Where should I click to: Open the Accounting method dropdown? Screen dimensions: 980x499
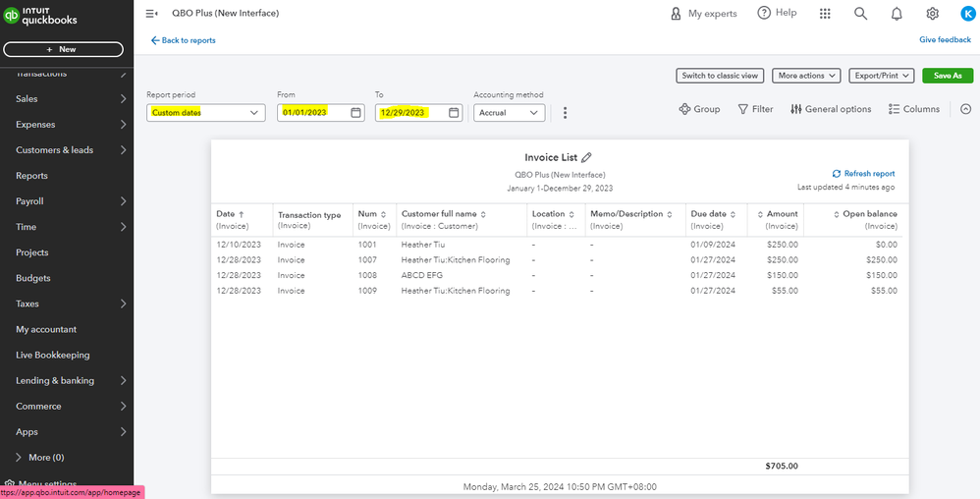pos(510,113)
